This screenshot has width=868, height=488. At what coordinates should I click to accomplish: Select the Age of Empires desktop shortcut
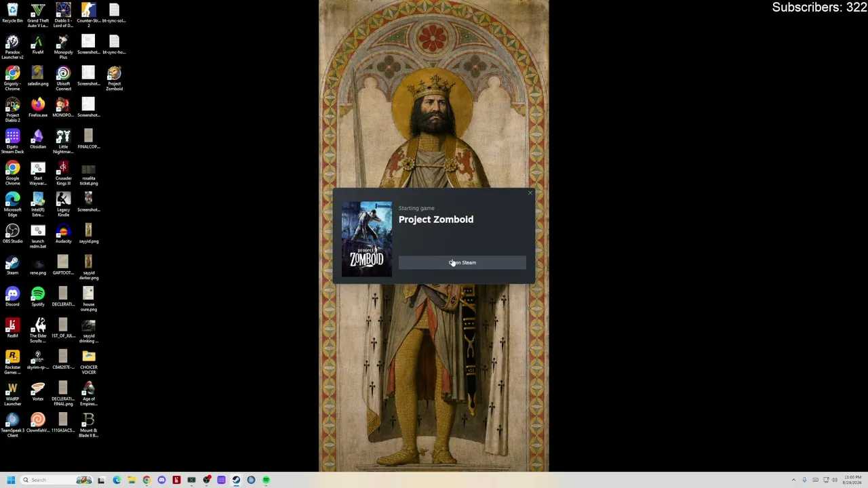(x=89, y=394)
